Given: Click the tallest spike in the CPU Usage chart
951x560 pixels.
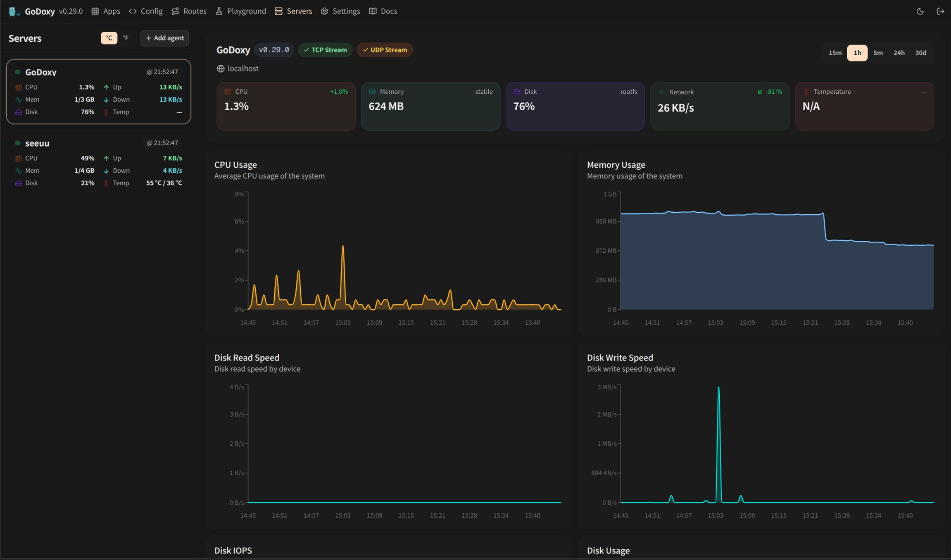Looking at the screenshot, I should coord(343,247).
